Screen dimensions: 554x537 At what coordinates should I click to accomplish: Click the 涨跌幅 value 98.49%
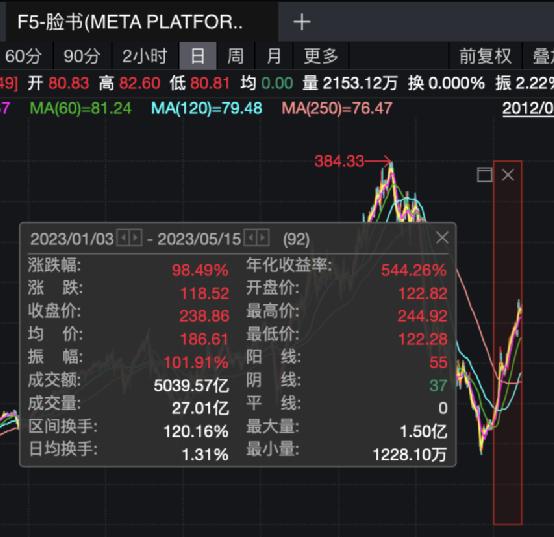click(200, 271)
